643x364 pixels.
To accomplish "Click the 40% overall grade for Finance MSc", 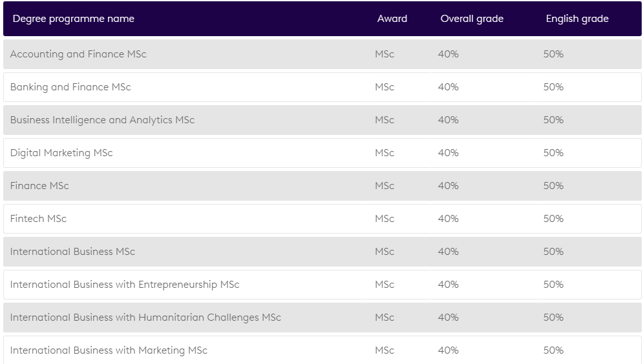I will pos(448,186).
